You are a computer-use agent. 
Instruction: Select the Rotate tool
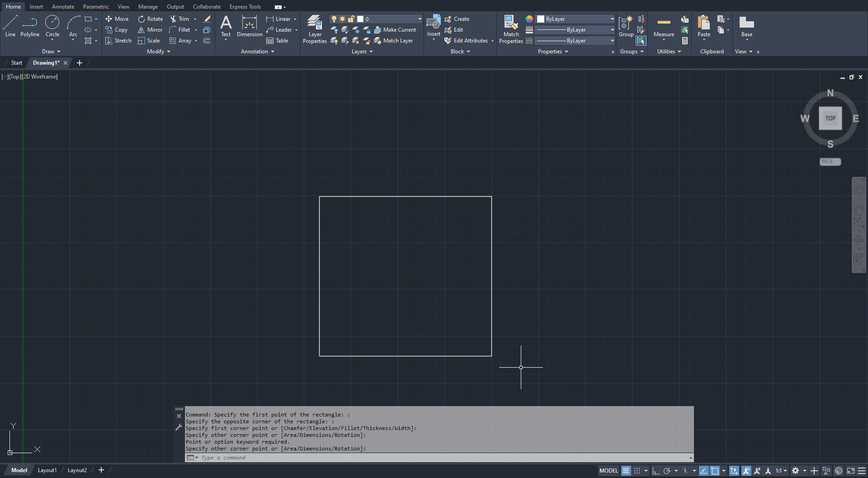click(x=151, y=19)
